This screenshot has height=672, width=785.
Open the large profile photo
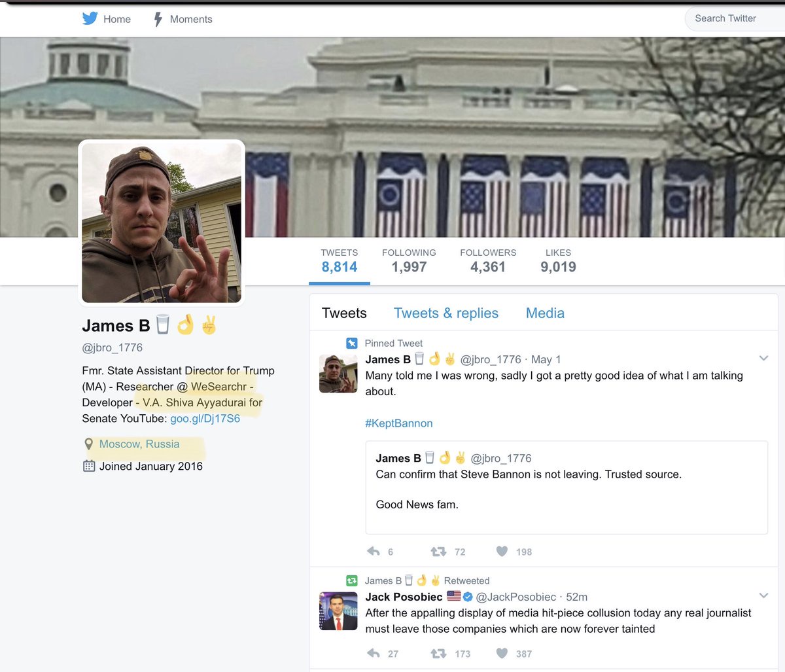point(162,222)
